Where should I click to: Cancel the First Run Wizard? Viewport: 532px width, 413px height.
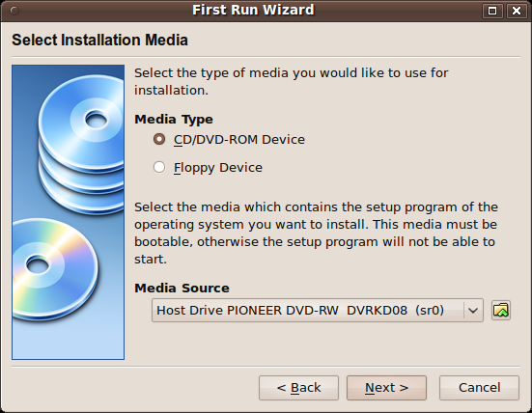click(x=479, y=388)
